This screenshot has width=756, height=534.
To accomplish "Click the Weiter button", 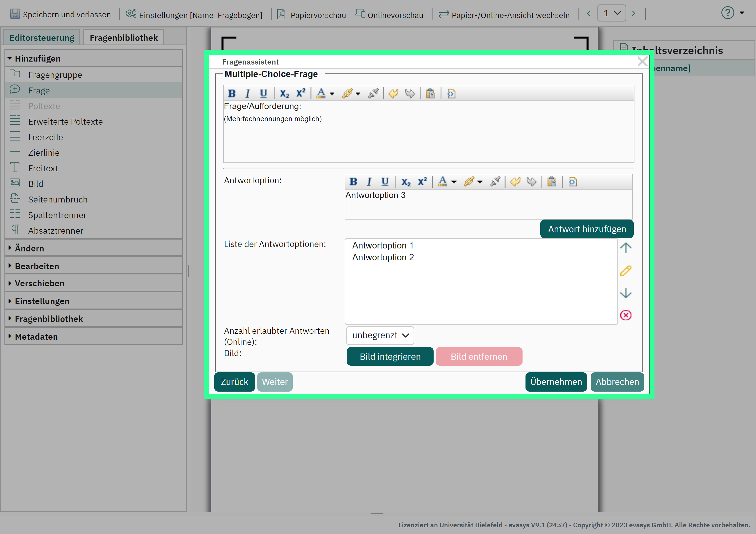I will click(275, 382).
